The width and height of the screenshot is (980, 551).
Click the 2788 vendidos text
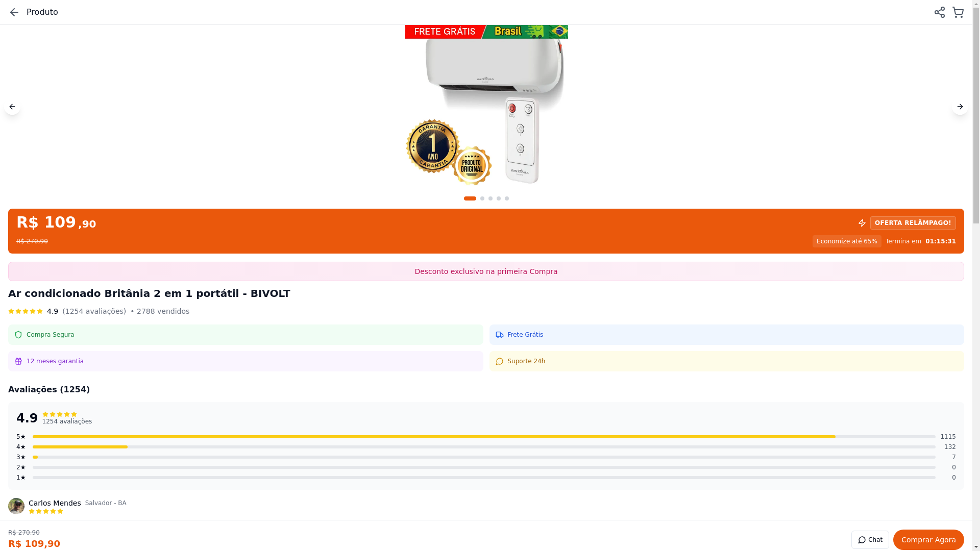click(163, 311)
